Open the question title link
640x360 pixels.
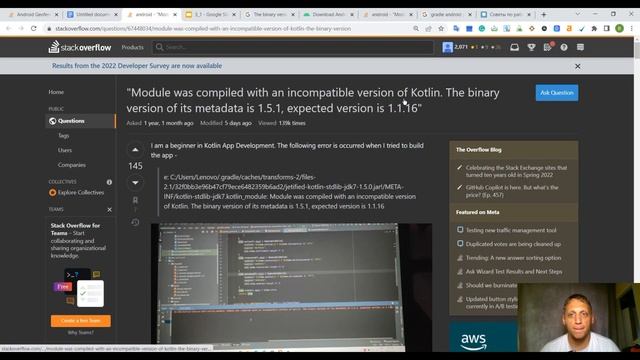(313, 100)
